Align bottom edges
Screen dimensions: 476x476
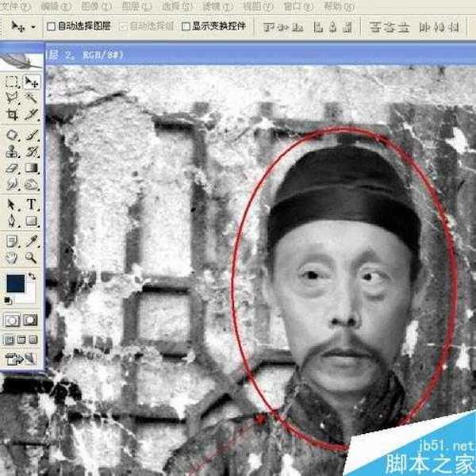point(297,27)
